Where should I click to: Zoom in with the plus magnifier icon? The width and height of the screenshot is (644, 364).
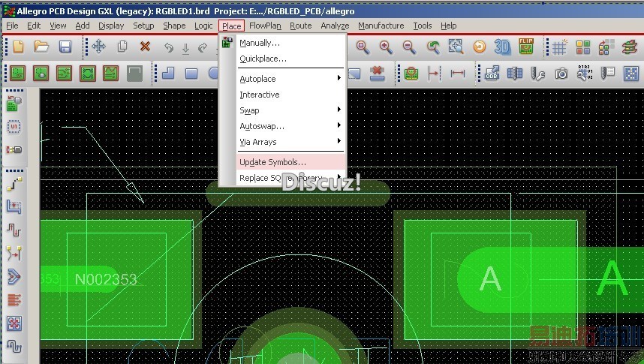[x=386, y=47]
